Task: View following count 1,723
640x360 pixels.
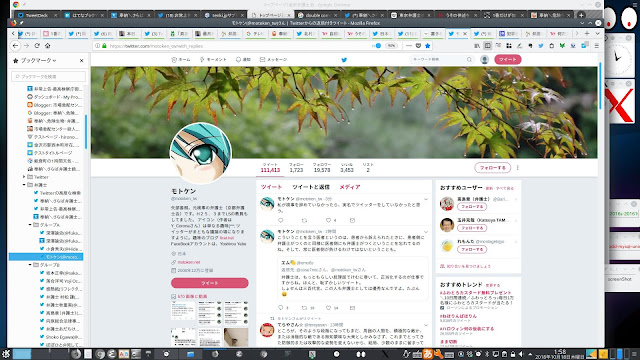Action: (x=296, y=168)
